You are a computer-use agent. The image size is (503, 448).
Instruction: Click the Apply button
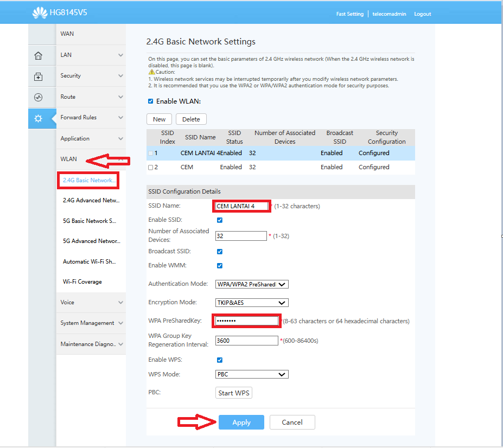point(241,422)
